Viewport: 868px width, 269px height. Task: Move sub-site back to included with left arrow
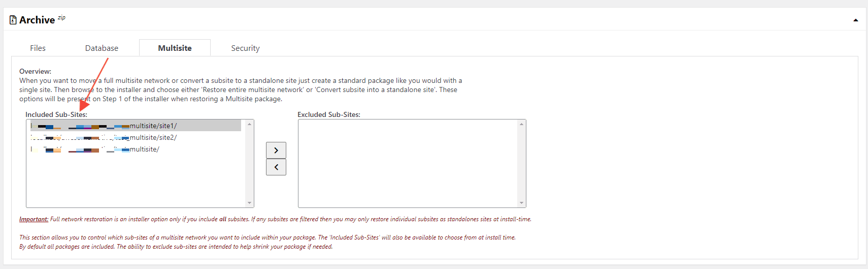276,167
